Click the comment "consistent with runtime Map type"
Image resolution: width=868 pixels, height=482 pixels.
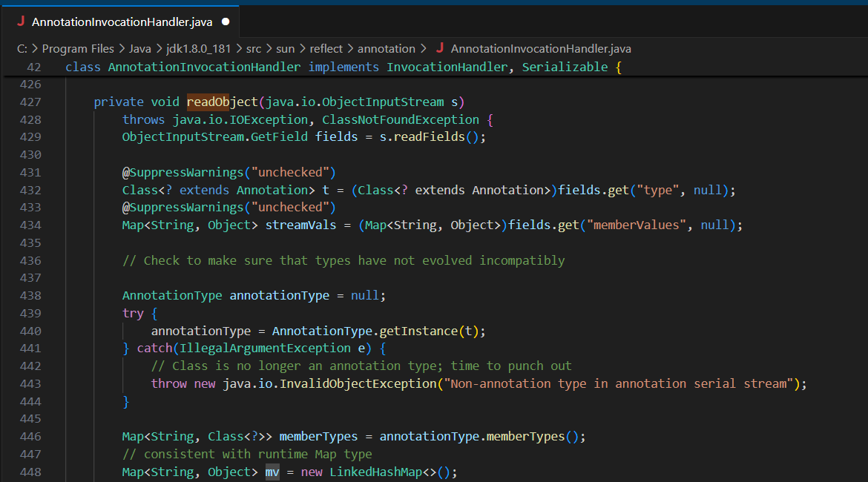point(247,454)
